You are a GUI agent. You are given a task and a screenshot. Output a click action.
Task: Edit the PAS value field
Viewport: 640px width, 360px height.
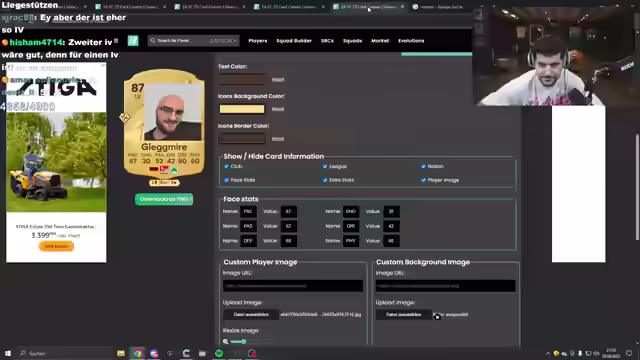[x=289, y=226]
